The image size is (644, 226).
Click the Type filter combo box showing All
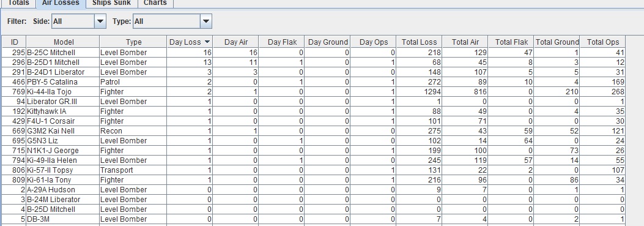click(x=172, y=21)
